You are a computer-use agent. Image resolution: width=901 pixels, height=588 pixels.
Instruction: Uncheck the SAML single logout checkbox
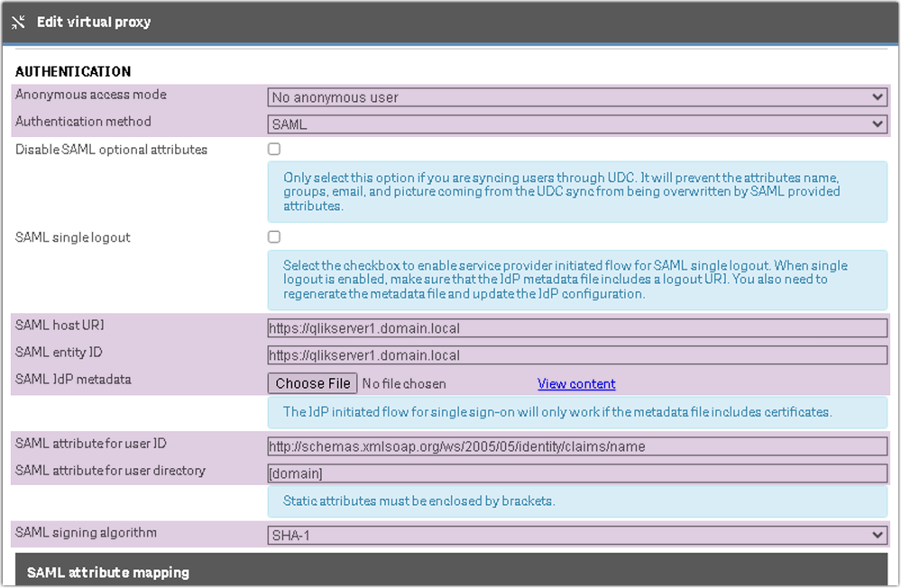(x=273, y=236)
